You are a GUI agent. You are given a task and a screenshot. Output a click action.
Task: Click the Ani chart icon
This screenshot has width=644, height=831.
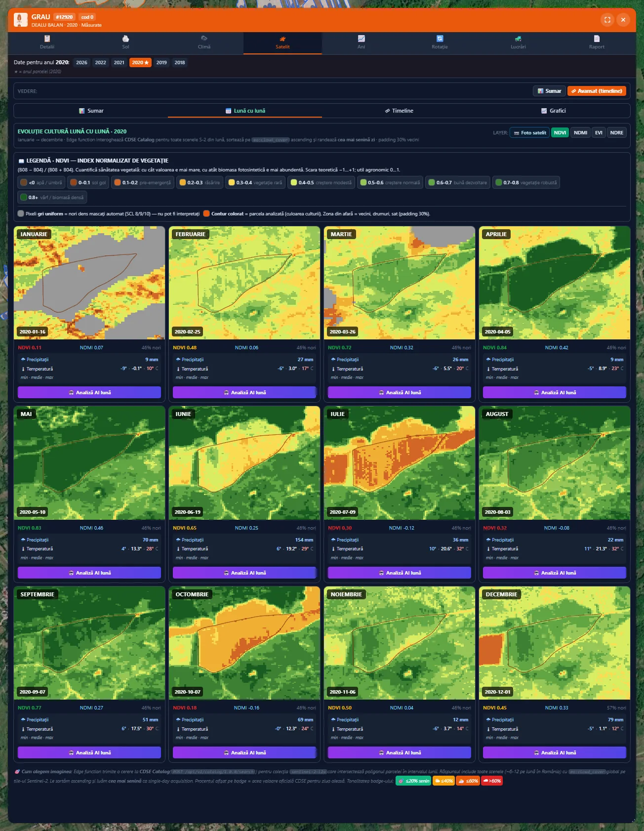[x=362, y=39]
